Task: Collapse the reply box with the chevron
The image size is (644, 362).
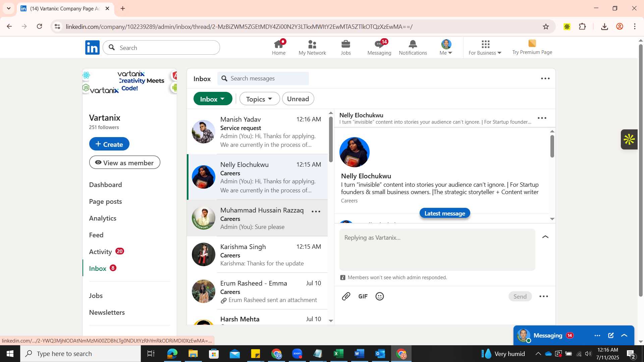Action: coord(545,237)
